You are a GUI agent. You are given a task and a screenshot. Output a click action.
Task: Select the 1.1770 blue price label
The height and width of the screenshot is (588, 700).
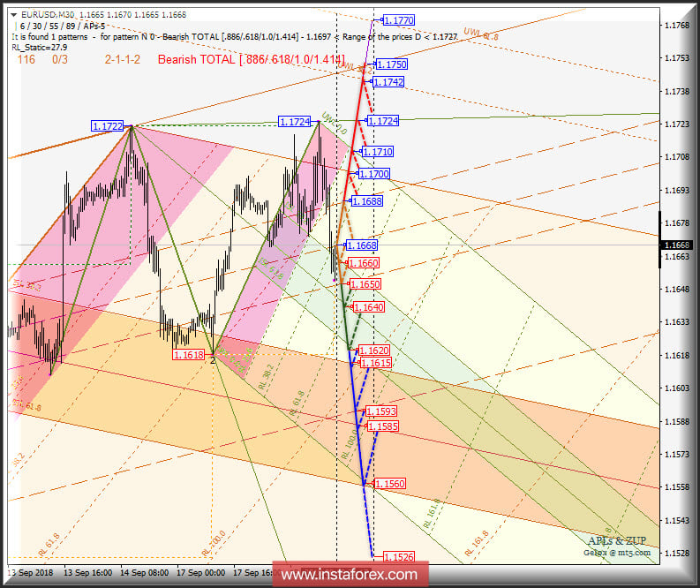tap(399, 20)
